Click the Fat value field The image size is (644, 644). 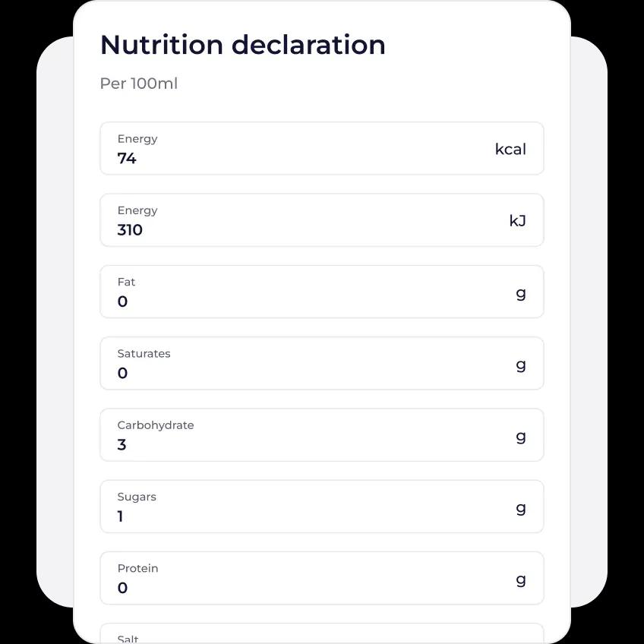322,292
